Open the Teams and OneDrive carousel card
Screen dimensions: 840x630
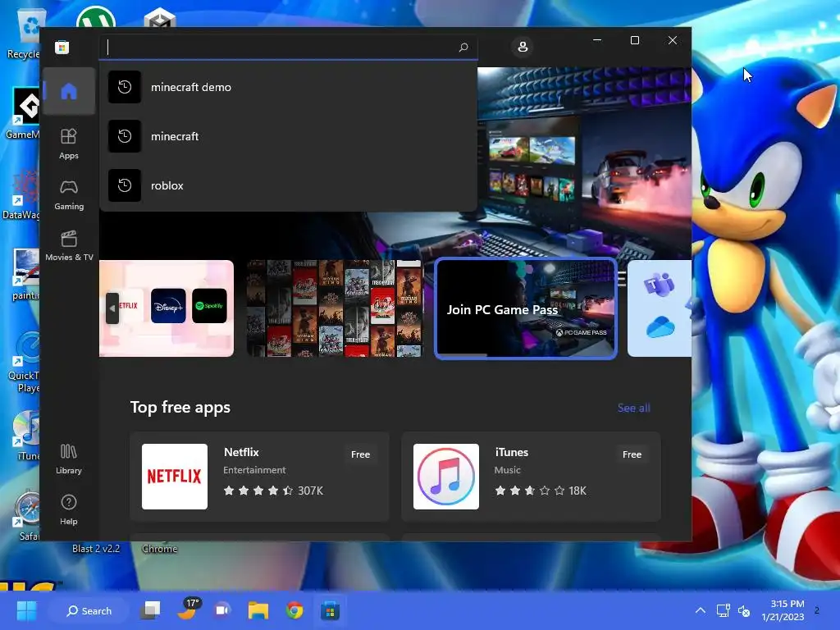click(x=660, y=308)
